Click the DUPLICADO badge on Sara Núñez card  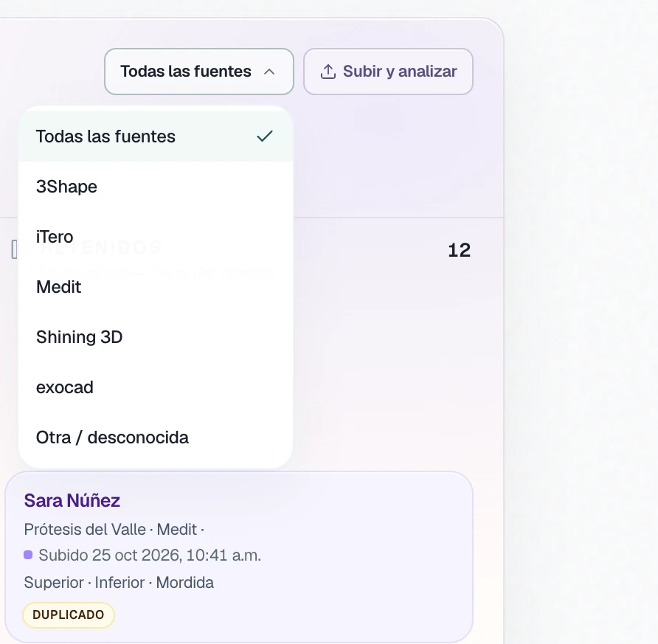point(69,614)
